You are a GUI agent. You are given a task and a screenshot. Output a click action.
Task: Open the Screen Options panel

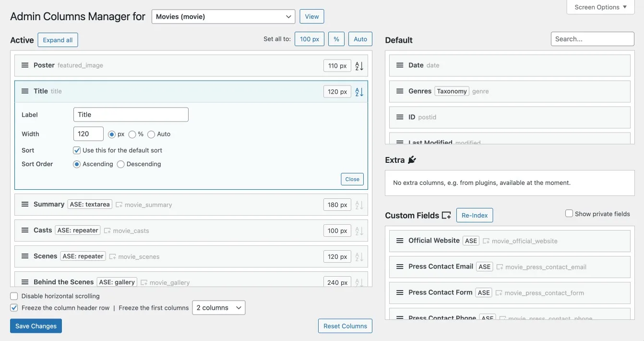click(x=600, y=7)
